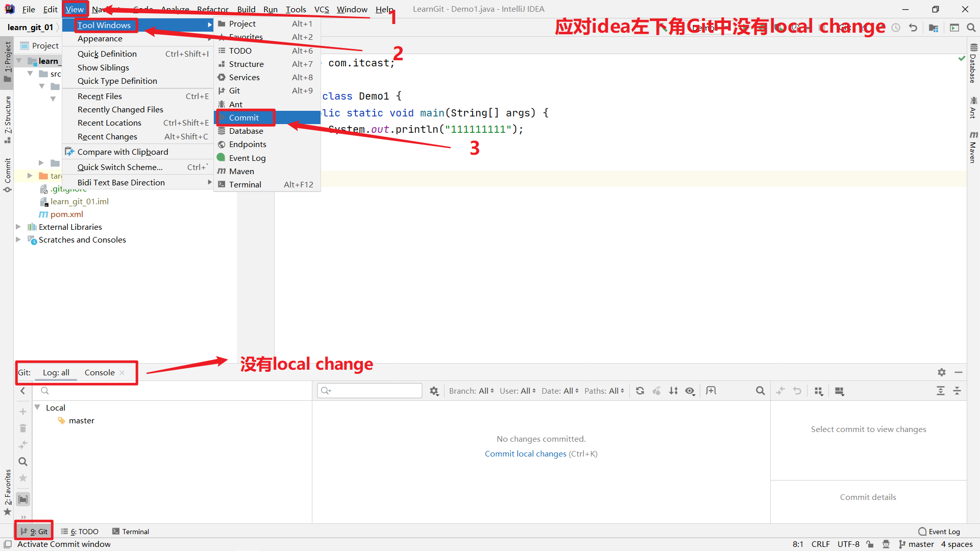Image resolution: width=980 pixels, height=551 pixels.
Task: Click the branch search magnifier icon
Action: click(x=23, y=462)
